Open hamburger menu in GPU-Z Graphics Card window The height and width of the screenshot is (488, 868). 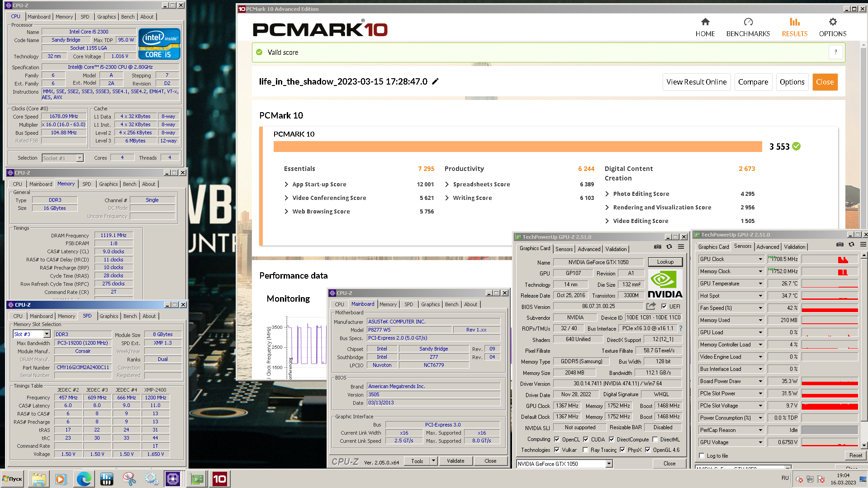(681, 247)
